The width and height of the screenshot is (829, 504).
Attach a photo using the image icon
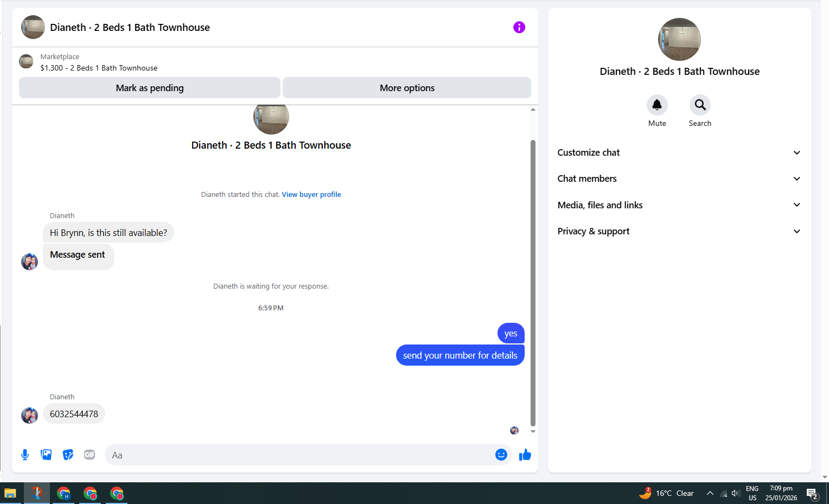tap(46, 455)
